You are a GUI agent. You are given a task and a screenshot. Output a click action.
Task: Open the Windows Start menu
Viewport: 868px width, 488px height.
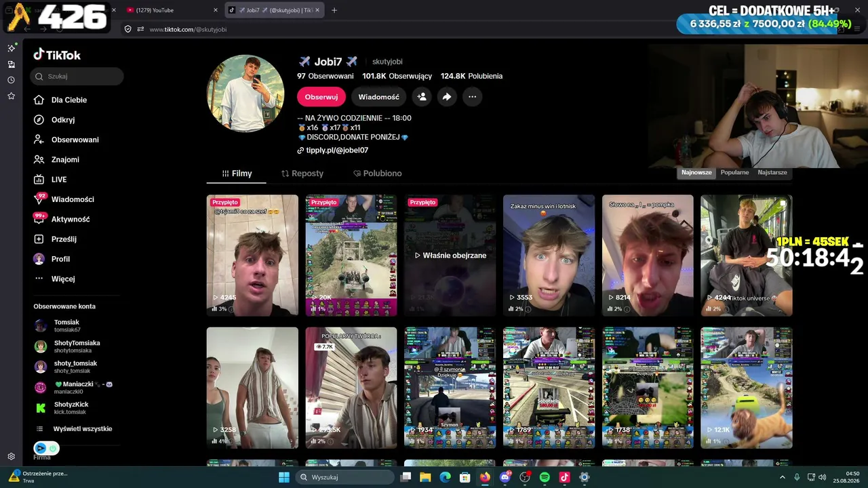[x=284, y=477]
